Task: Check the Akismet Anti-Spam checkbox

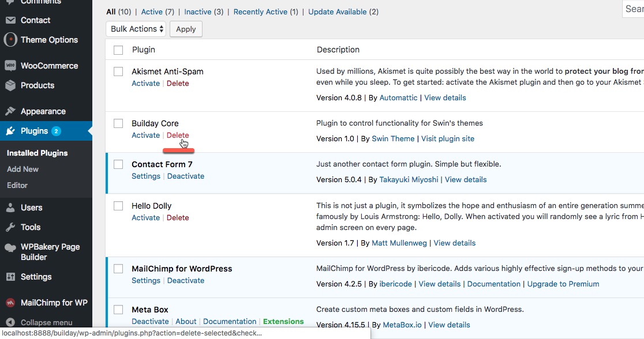Action: click(x=118, y=71)
